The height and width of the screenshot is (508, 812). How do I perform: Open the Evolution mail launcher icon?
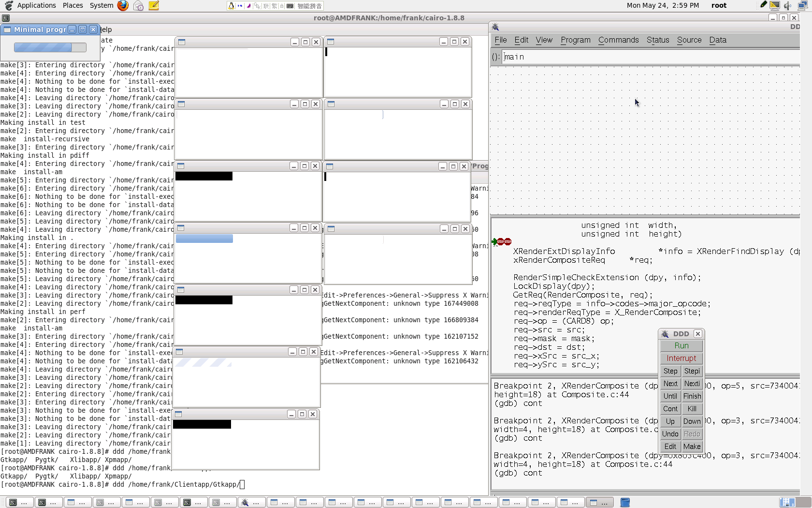pos(138,6)
